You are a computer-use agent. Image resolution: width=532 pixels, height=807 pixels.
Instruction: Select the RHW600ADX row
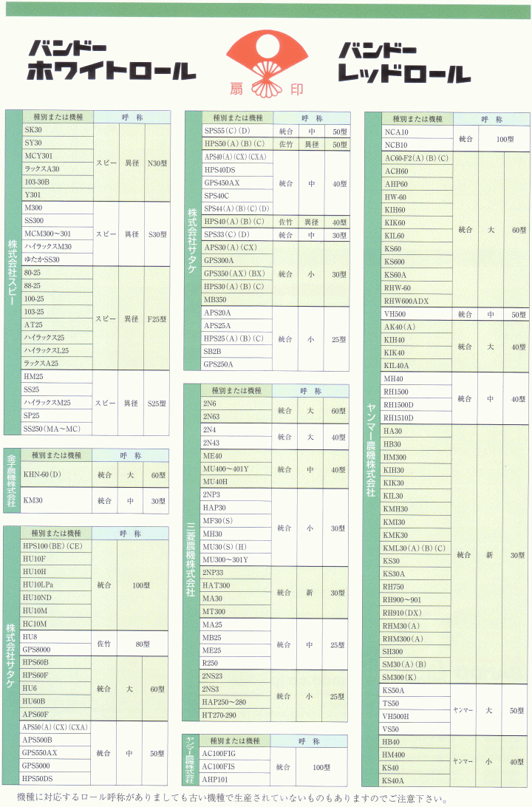coord(417,301)
